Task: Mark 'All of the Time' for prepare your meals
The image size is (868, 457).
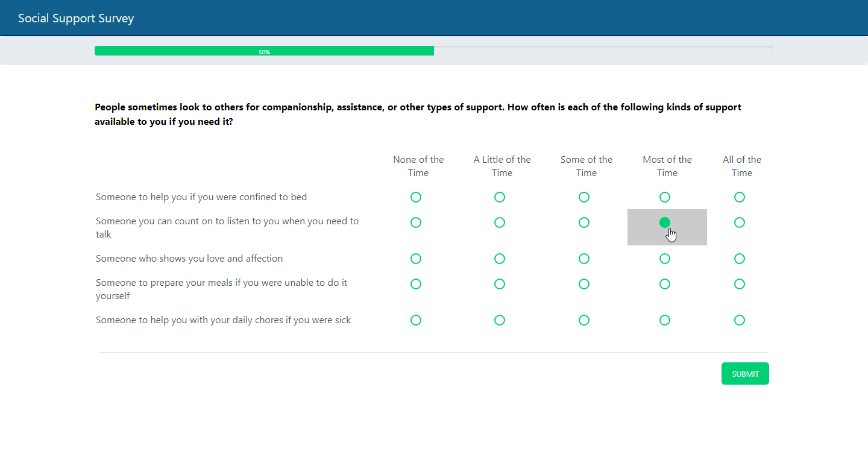Action: pos(740,284)
